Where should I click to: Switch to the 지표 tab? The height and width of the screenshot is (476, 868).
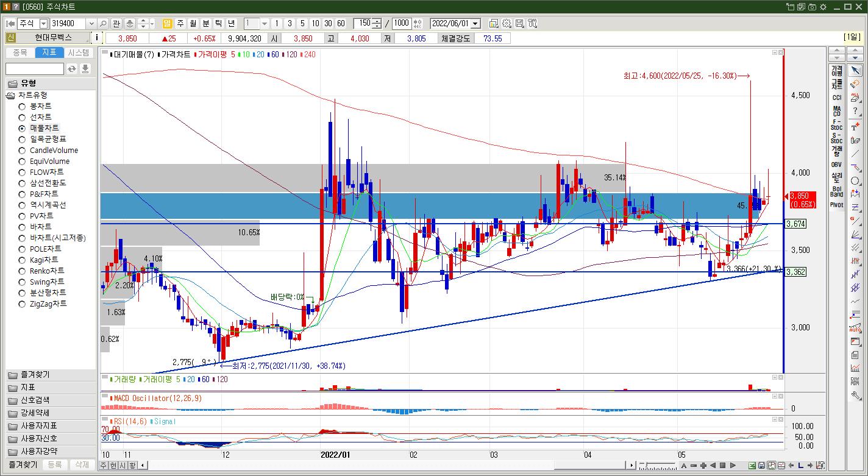49,52
